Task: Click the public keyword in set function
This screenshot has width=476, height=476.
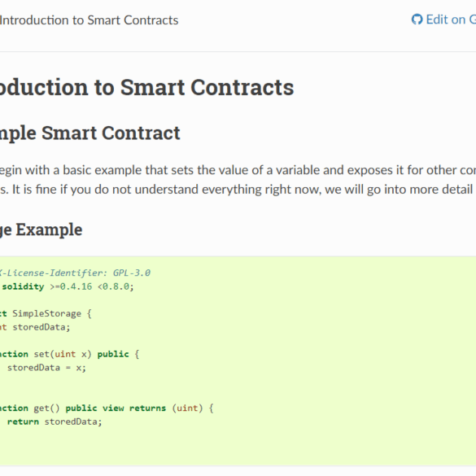Action: [113, 354]
